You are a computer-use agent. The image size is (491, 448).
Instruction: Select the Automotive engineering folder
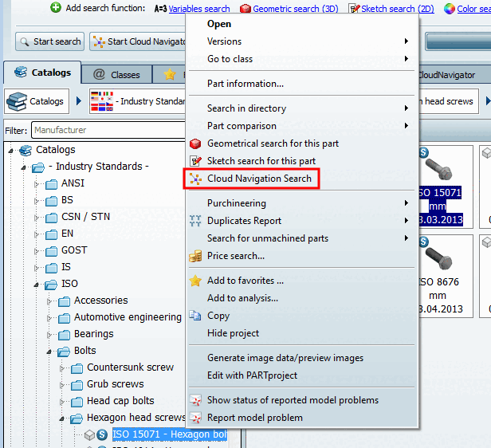(x=128, y=317)
